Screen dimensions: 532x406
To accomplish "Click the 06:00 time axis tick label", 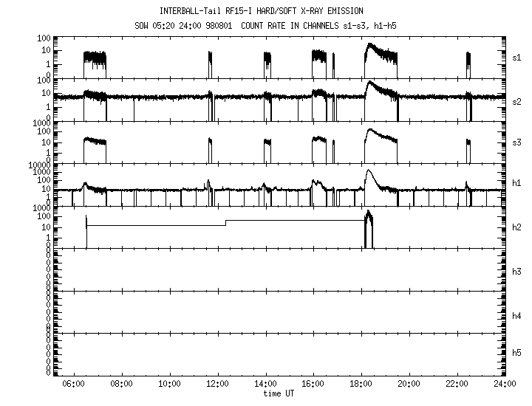I will point(74,384).
